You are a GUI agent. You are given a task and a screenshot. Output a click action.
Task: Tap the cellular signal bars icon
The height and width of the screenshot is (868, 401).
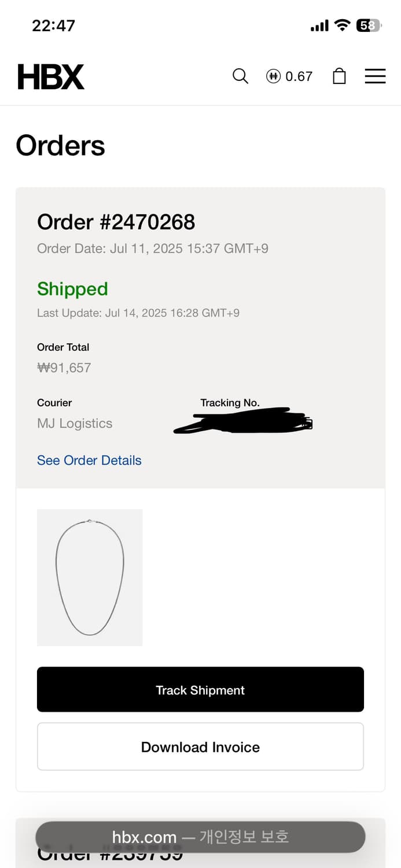pos(319,26)
